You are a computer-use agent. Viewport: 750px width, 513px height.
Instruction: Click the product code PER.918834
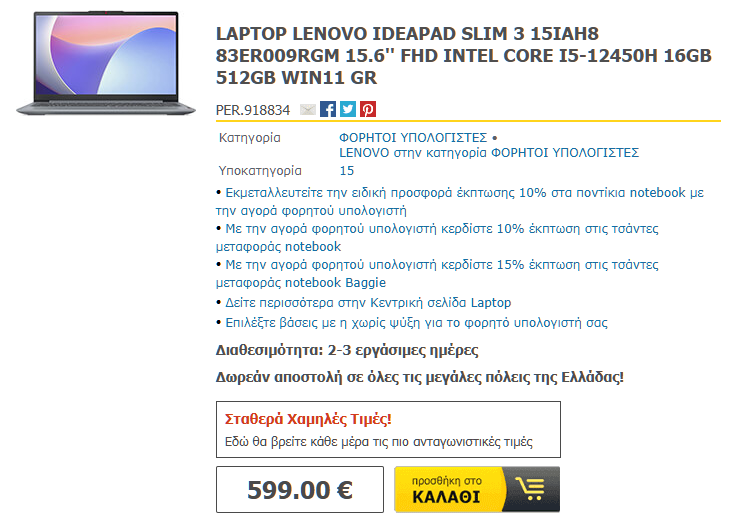click(x=253, y=110)
